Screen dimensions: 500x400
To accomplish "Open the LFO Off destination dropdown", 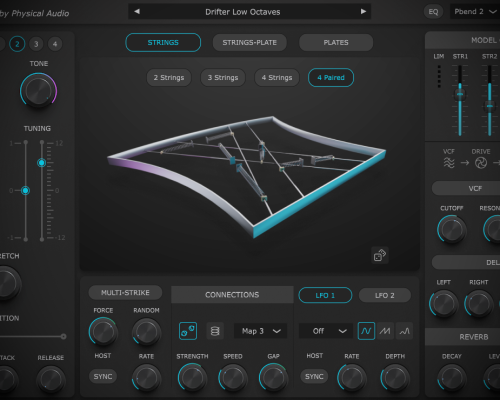I will pyautogui.click(x=326, y=331).
